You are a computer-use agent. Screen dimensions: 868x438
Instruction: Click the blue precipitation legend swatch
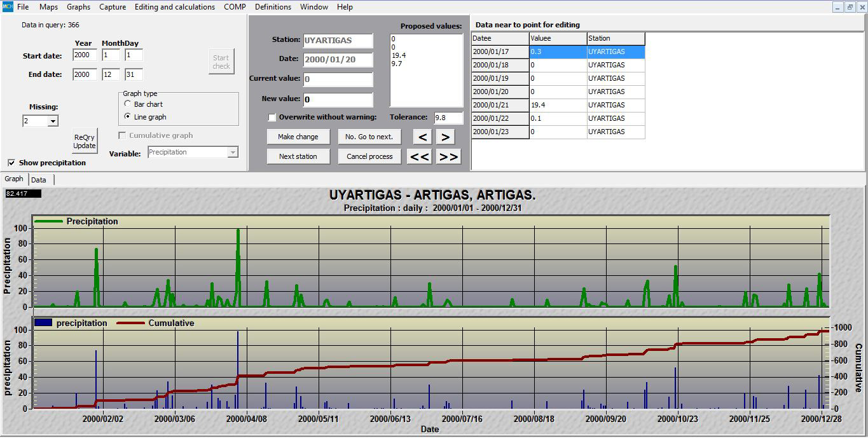pyautogui.click(x=43, y=323)
